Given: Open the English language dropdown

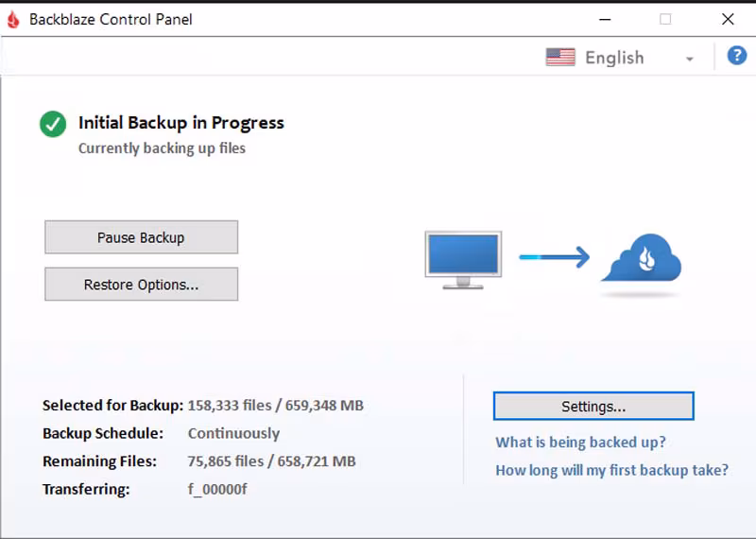Looking at the screenshot, I should pyautogui.click(x=614, y=58).
